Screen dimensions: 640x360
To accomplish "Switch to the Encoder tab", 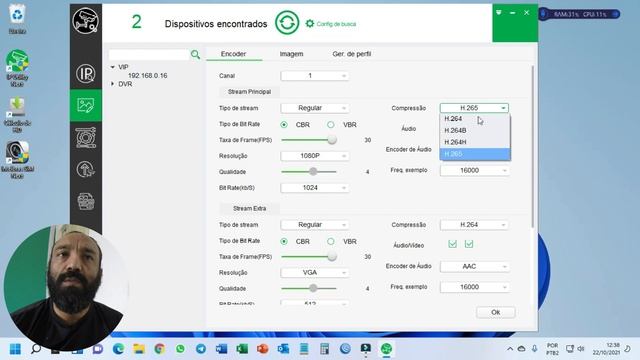I will click(233, 54).
